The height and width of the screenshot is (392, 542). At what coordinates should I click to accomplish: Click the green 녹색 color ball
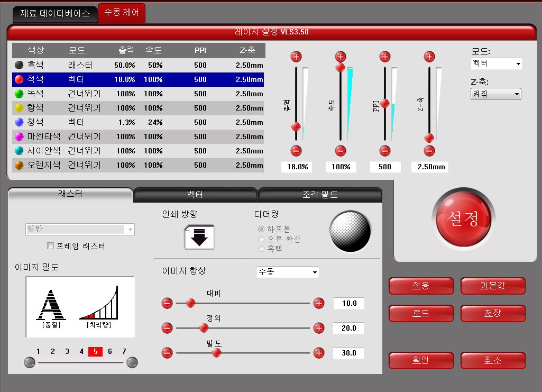[19, 94]
